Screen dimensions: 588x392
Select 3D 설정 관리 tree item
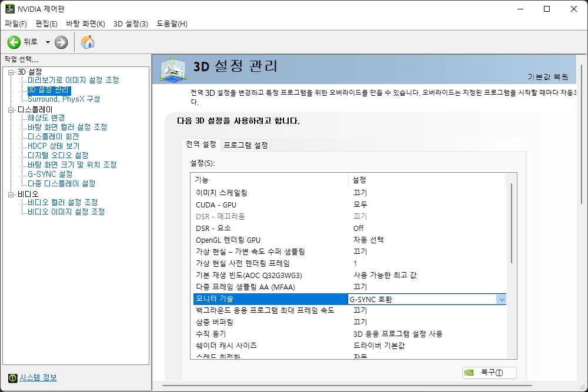coord(49,90)
